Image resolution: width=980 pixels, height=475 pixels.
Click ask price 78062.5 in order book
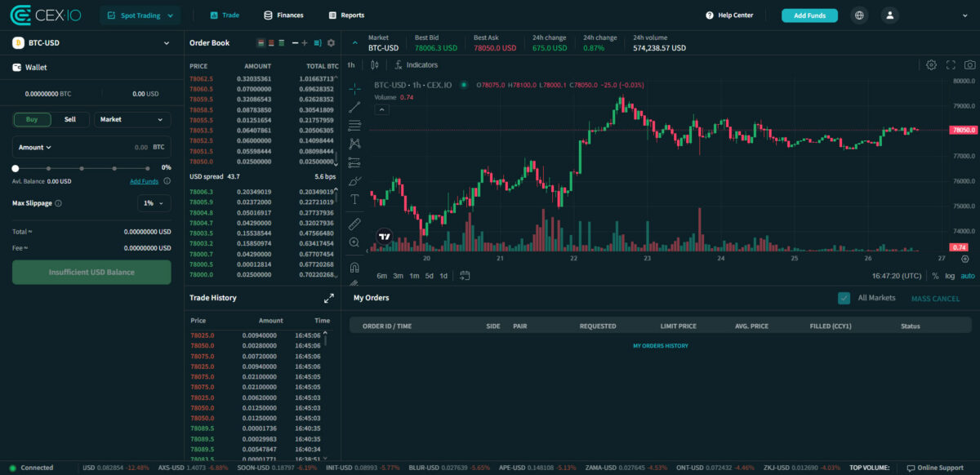202,78
